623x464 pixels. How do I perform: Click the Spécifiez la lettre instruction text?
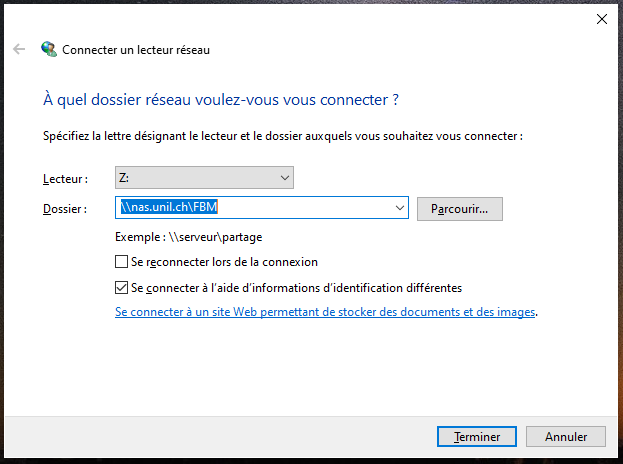[x=283, y=135]
